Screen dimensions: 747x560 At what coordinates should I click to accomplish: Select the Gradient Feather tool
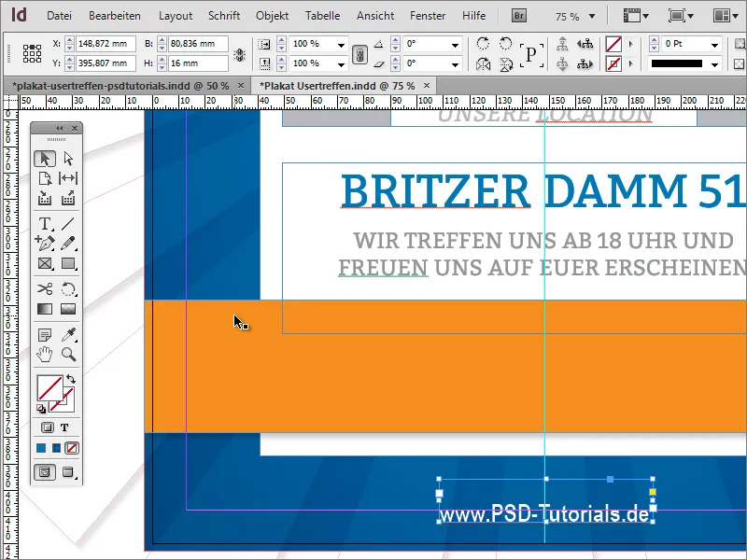pos(68,309)
